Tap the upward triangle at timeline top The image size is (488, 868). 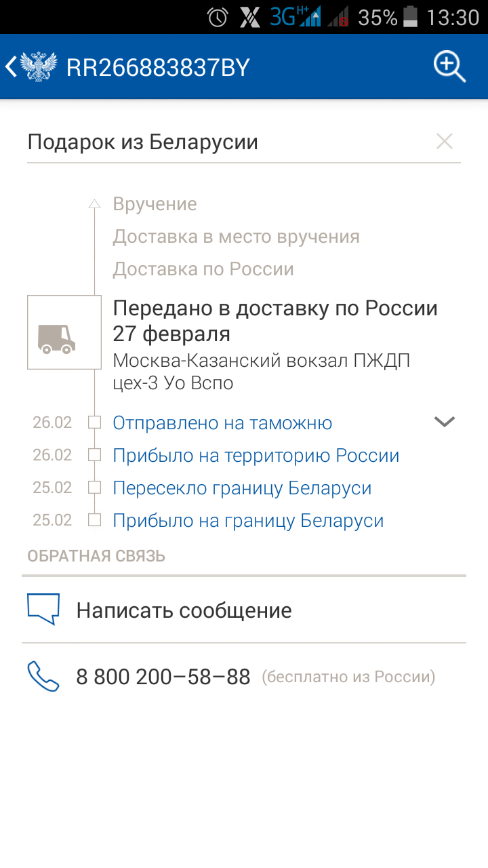95,203
